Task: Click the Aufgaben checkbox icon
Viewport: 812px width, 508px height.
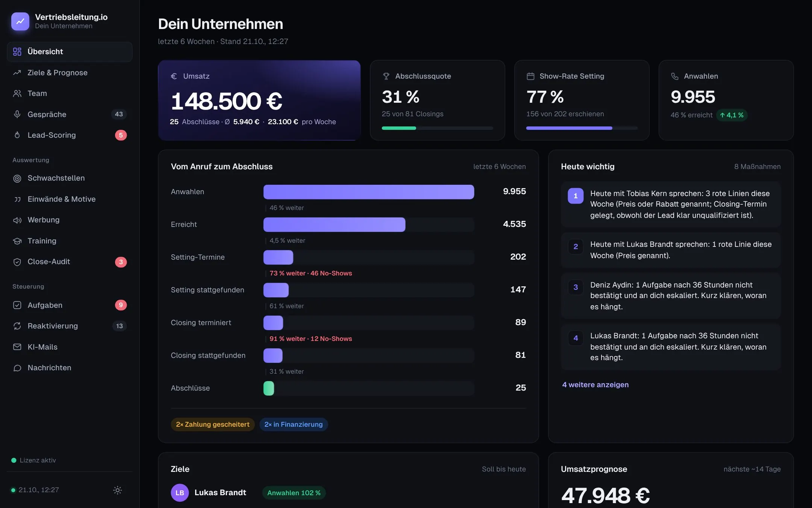Action: point(17,305)
